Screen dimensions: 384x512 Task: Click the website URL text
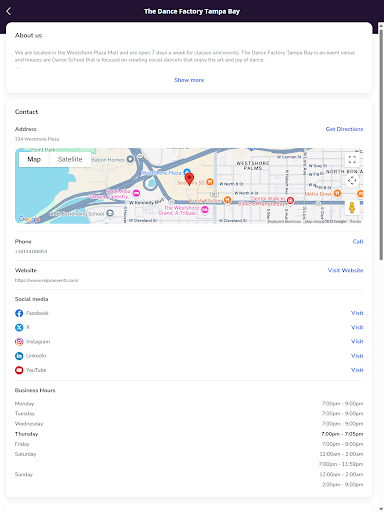coord(47,280)
